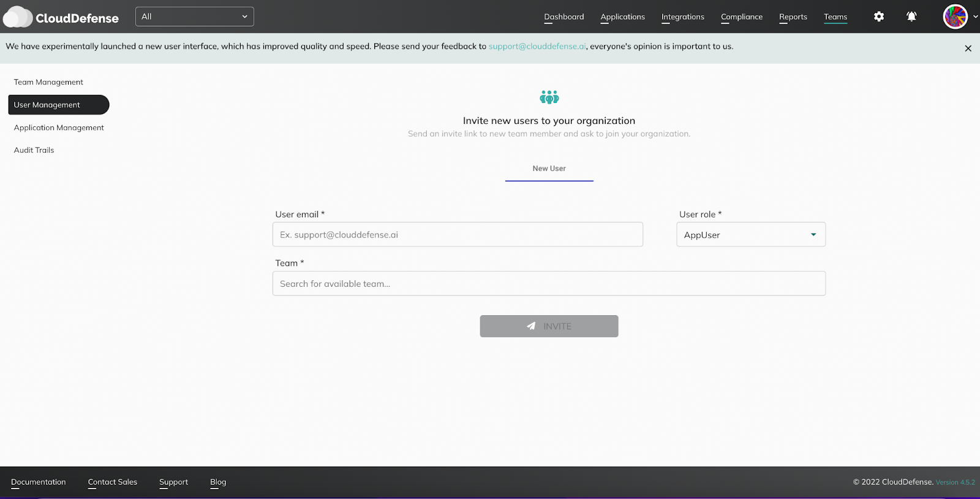Screen dimensions: 980x499
Task: Click the INVITE button
Action: 549,326
